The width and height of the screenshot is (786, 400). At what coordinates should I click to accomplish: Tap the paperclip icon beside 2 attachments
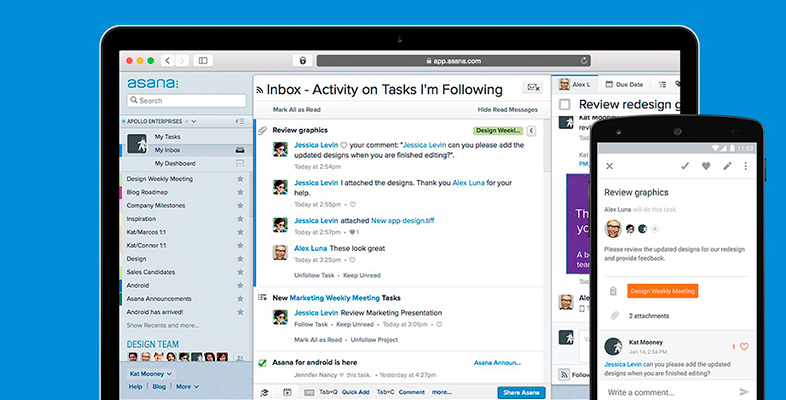point(614,316)
